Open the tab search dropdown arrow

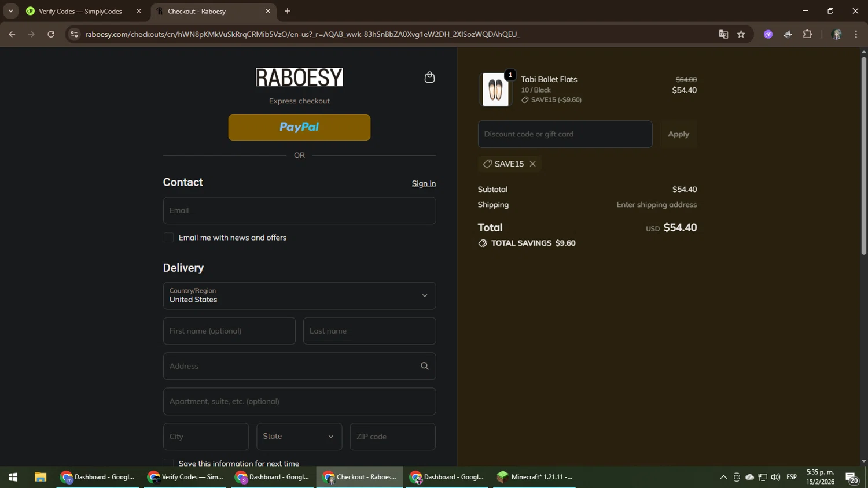coord(10,11)
